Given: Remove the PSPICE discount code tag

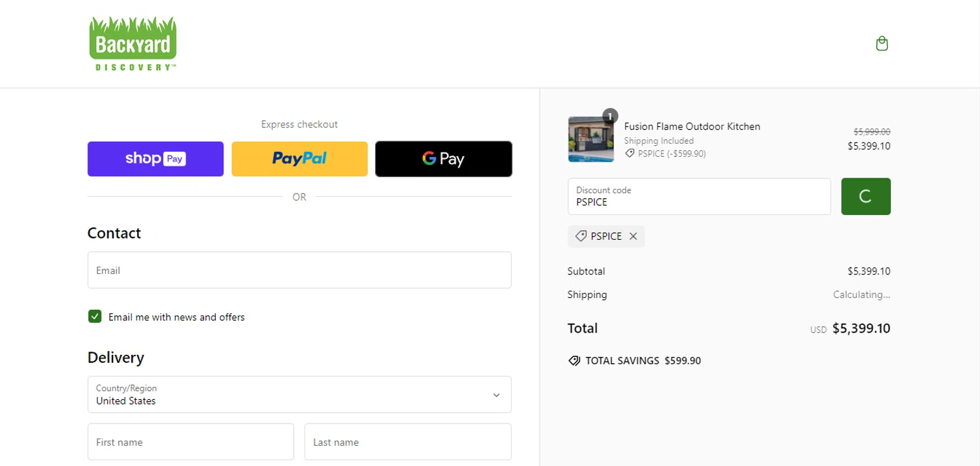Looking at the screenshot, I should pyautogui.click(x=633, y=237).
